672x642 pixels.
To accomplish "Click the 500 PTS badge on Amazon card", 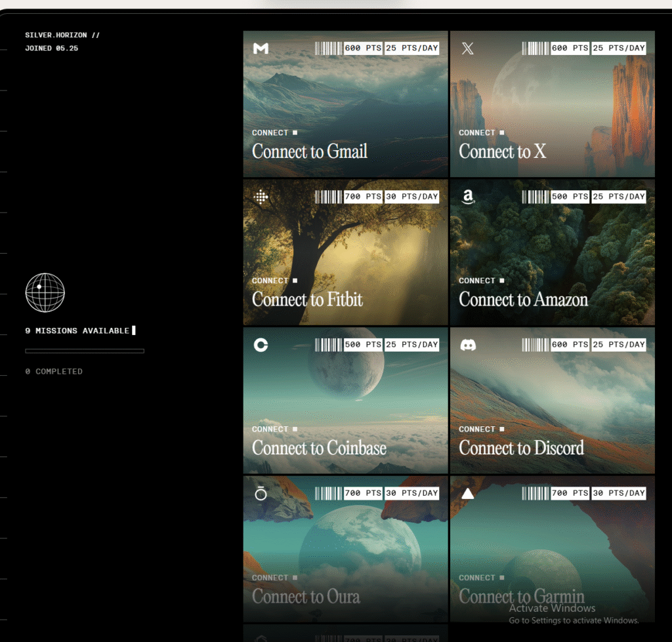I will pos(570,197).
